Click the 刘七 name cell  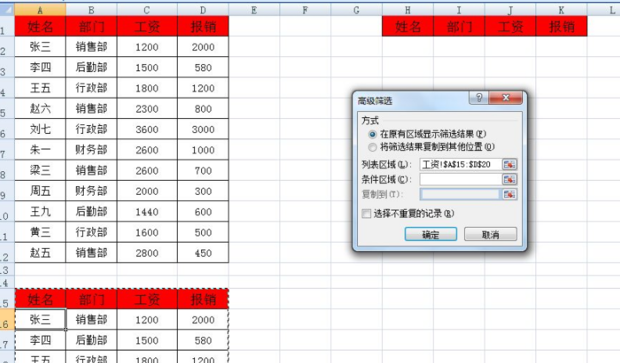point(40,129)
